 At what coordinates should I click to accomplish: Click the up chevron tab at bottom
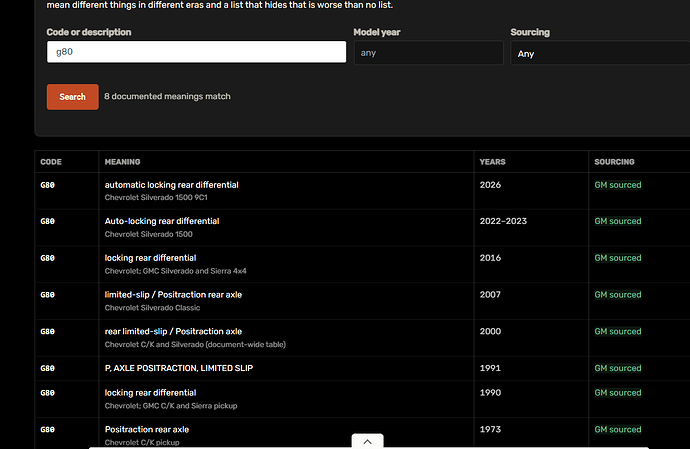pyautogui.click(x=367, y=442)
